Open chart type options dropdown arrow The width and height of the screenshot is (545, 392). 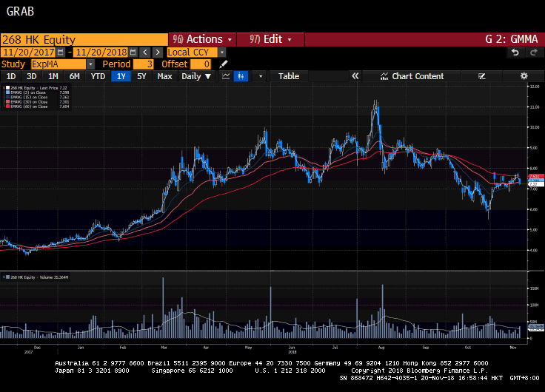pyautogui.click(x=261, y=76)
